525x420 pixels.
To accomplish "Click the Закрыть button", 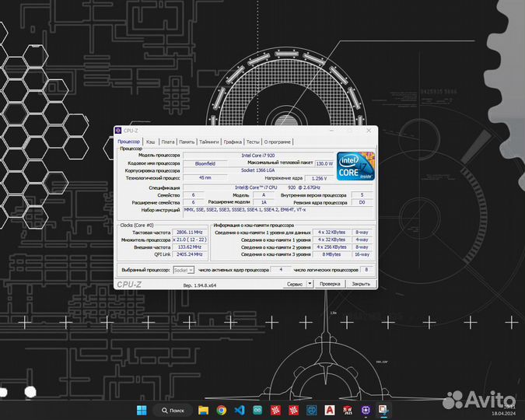I will click(361, 284).
